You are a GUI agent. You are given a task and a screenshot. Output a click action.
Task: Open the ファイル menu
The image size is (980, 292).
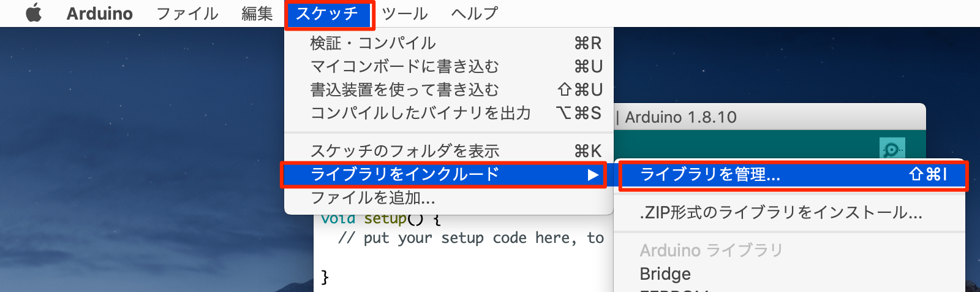tap(187, 13)
